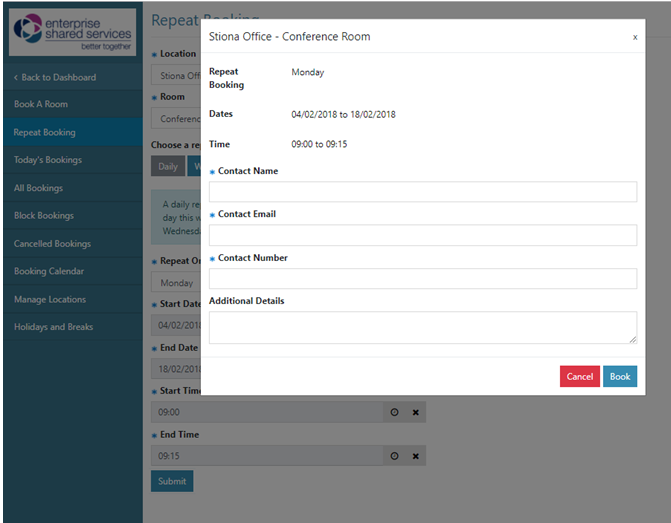Click the End Time field showing 09:15
This screenshot has height=523, width=671.
tap(267, 456)
